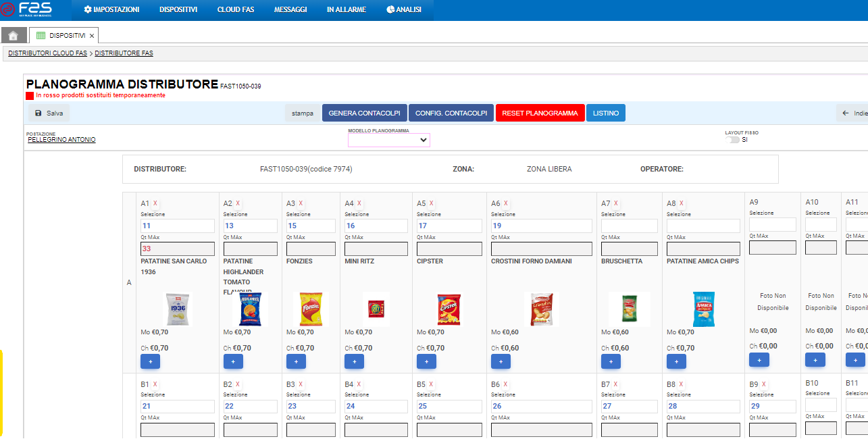Image resolution: width=868 pixels, height=439 pixels.
Task: Remove product from slot A6 using red X
Action: tap(506, 203)
